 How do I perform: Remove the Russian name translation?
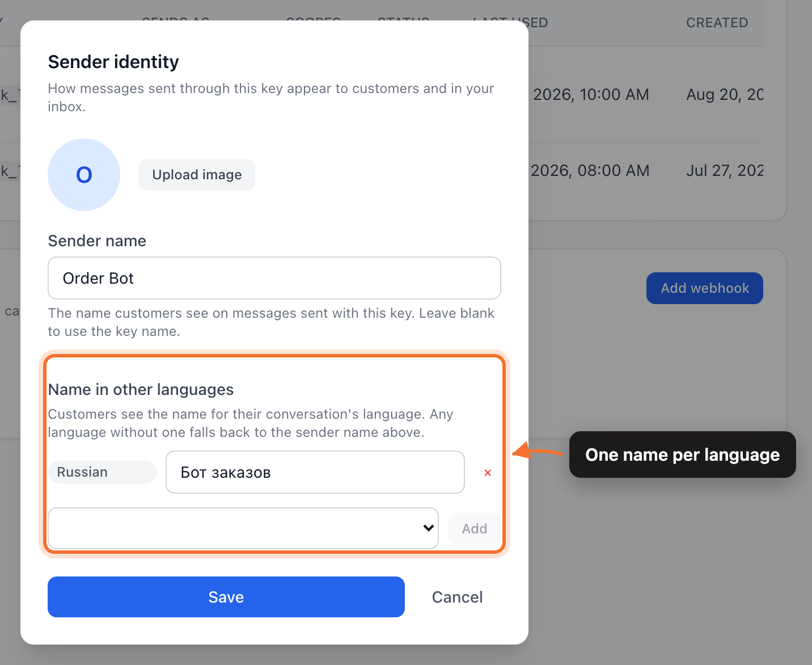click(488, 473)
